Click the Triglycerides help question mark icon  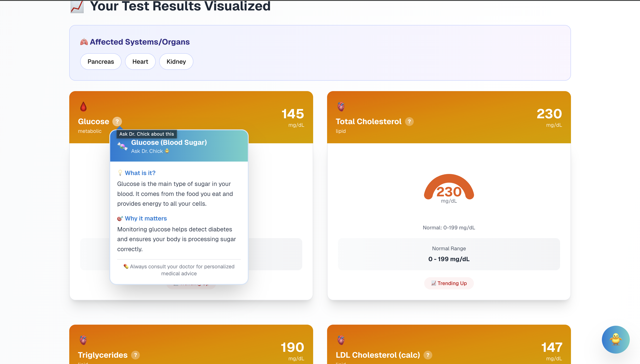click(135, 355)
